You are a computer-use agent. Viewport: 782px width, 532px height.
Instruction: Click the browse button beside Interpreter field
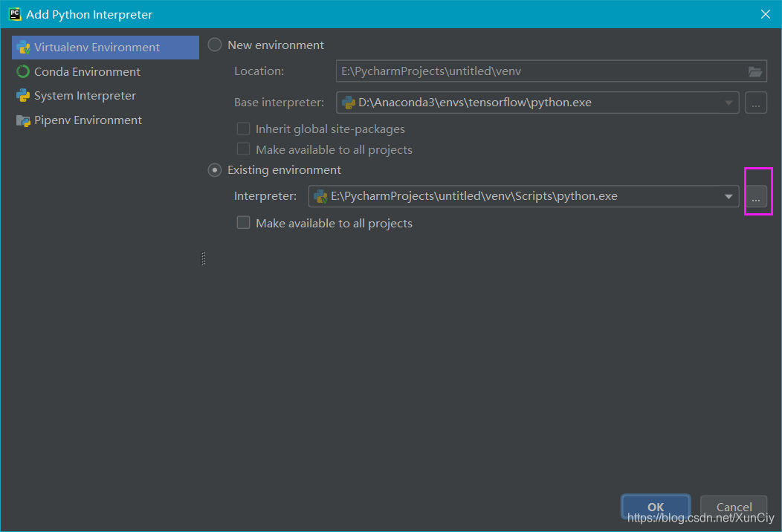(756, 196)
